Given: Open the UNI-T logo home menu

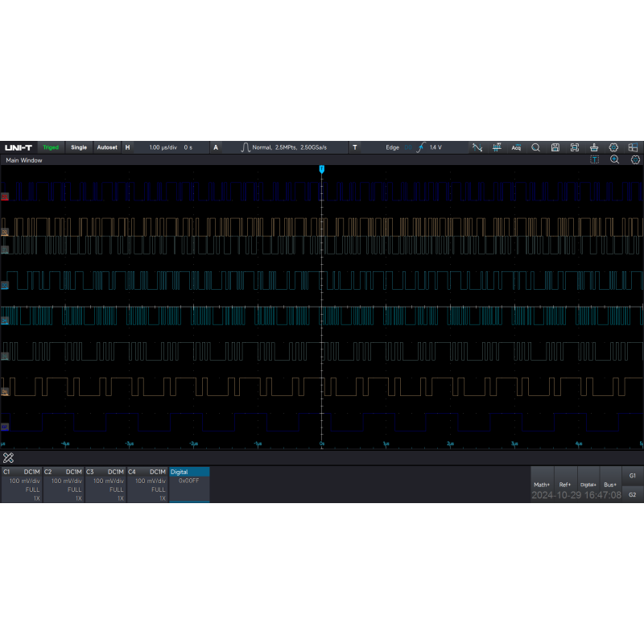Looking at the screenshot, I should pos(19,147).
